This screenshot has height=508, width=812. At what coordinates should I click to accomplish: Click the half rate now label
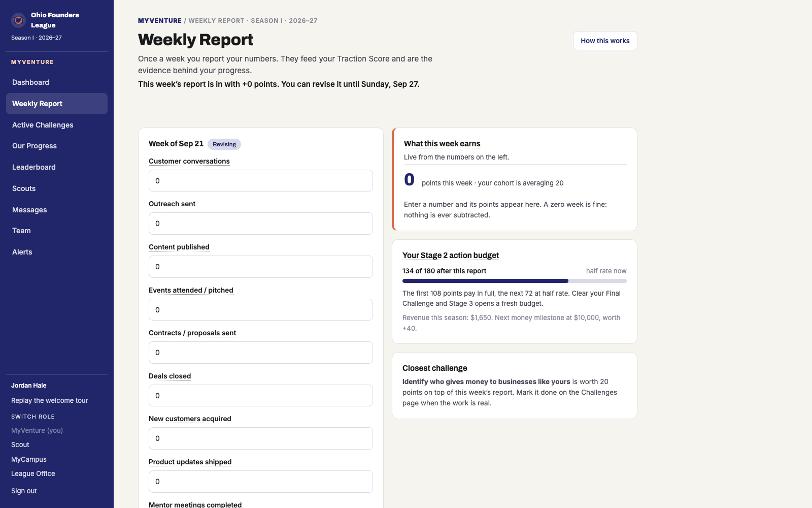(x=606, y=271)
